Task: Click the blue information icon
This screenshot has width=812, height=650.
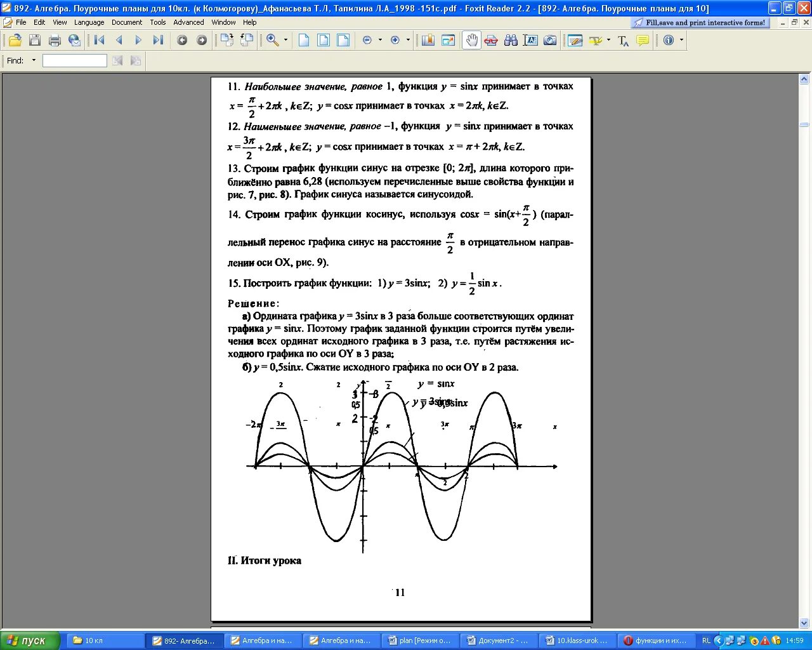Action: 669,40
